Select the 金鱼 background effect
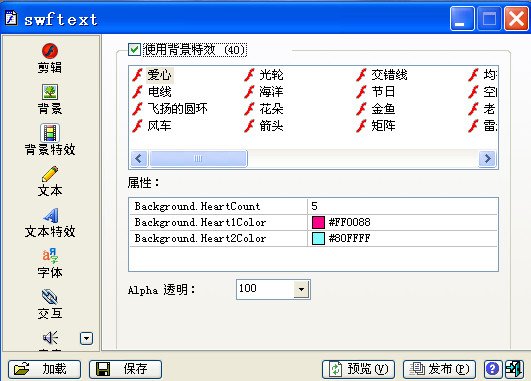The width and height of the screenshot is (531, 381). [383, 109]
